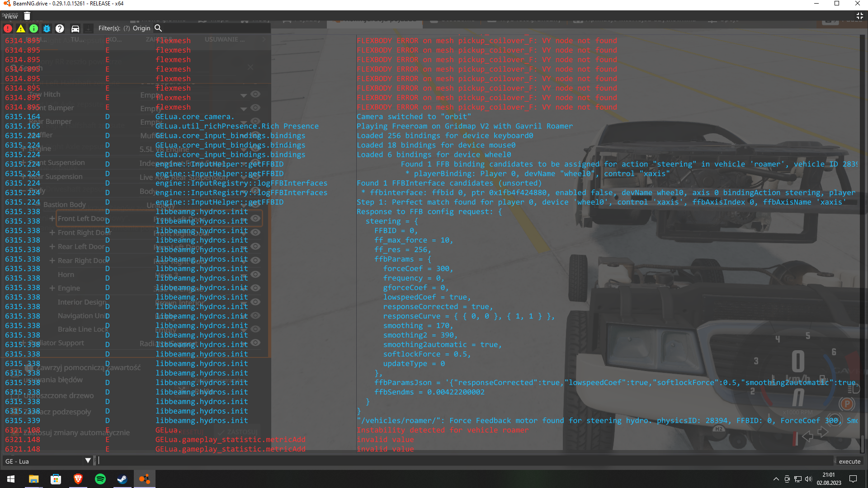
Task: Select 'Loaded 256 bindings for device keyboard0' line
Action: 445,136
